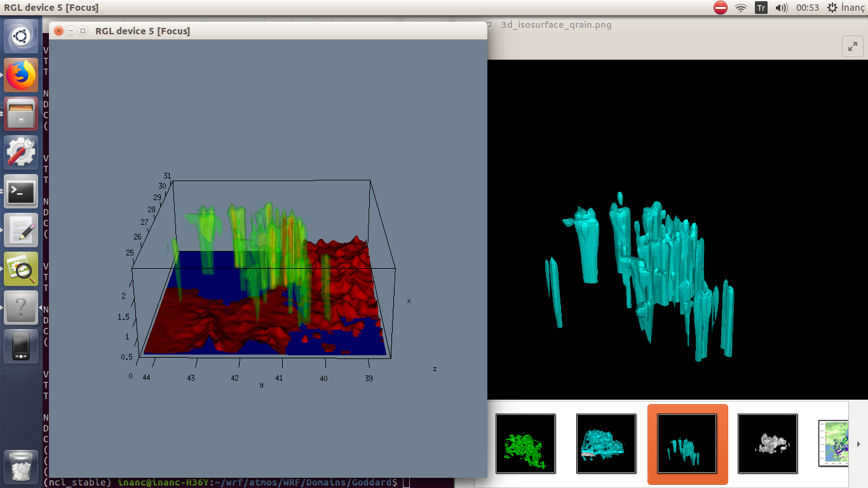
Task: Select the green isosurface thumbnail
Action: (x=526, y=444)
